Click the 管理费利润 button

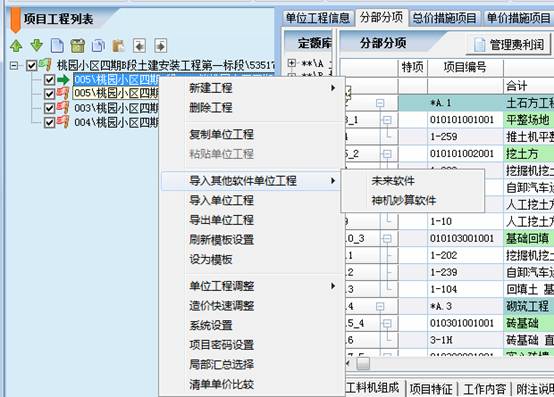click(509, 45)
